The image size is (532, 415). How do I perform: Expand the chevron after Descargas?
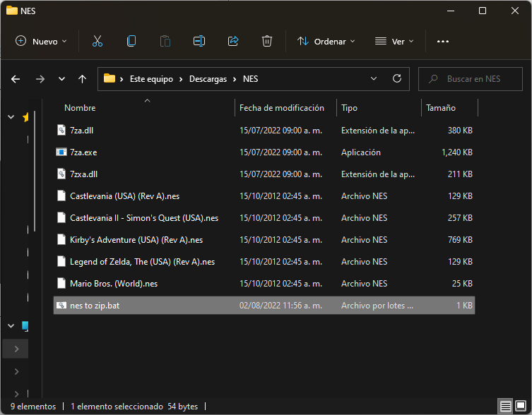(235, 79)
